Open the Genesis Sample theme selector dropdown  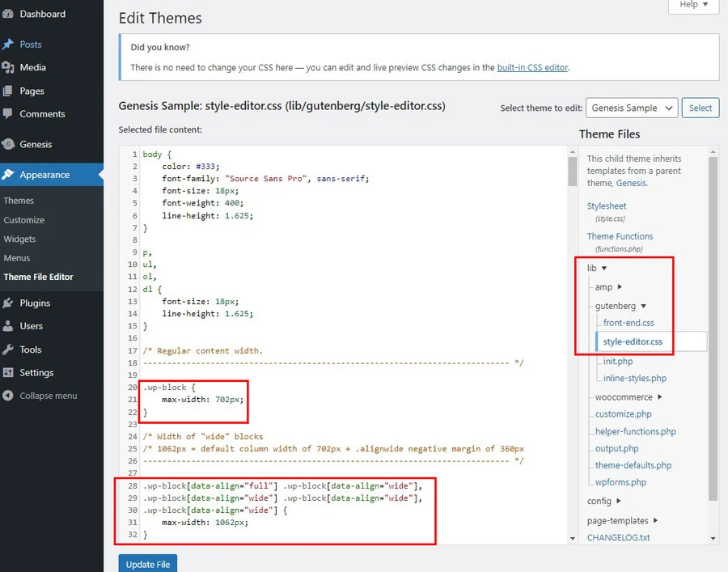(x=632, y=107)
